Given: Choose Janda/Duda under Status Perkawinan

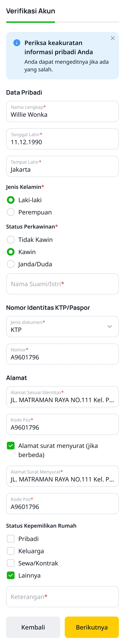Looking at the screenshot, I should (11, 264).
